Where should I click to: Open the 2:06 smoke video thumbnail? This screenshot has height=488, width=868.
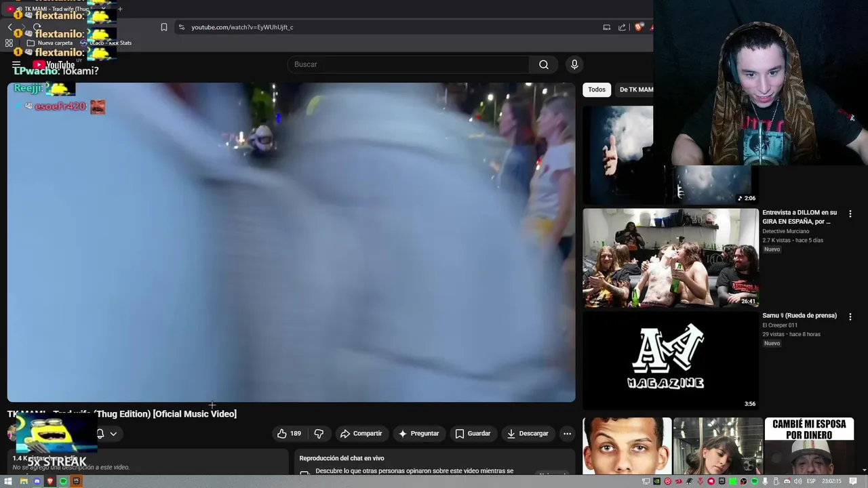coord(671,155)
